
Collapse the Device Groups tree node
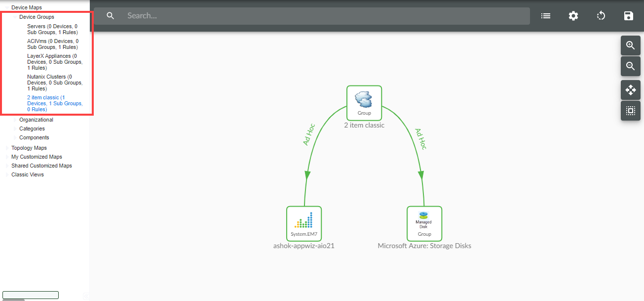pos(37,17)
